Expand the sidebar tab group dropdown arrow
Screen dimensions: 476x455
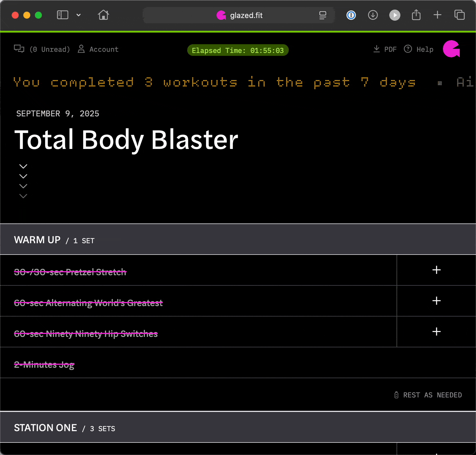[x=79, y=15]
